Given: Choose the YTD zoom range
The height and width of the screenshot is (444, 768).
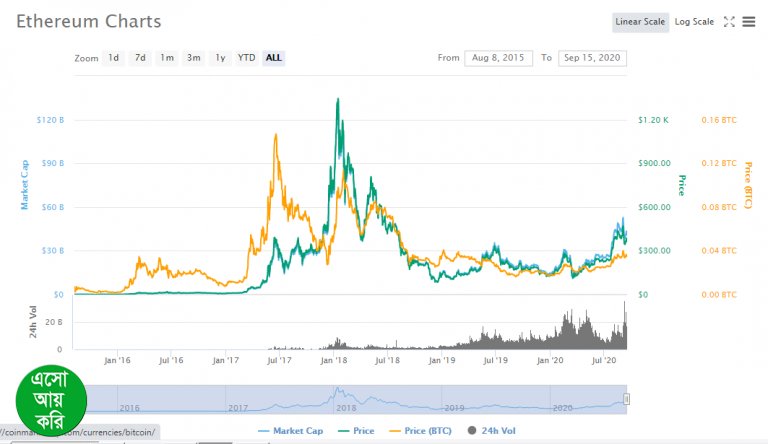Looking at the screenshot, I should coord(246,58).
